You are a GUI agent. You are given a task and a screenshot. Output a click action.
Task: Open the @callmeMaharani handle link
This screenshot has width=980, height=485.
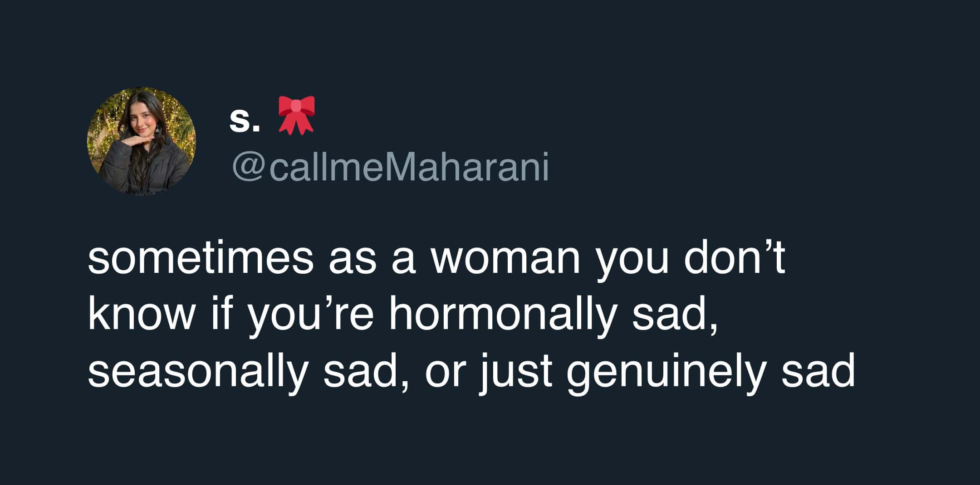click(390, 167)
